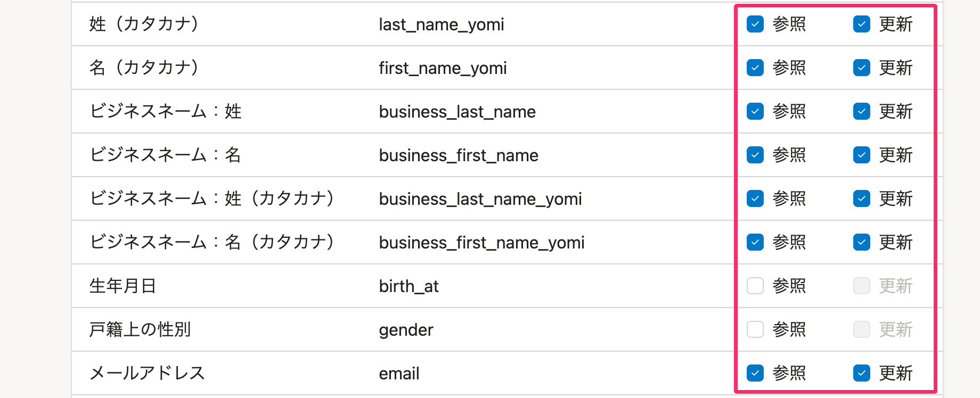Uncheck 参照 for business_first_name_yomi
Screen dimensions: 980x398
[x=755, y=242]
